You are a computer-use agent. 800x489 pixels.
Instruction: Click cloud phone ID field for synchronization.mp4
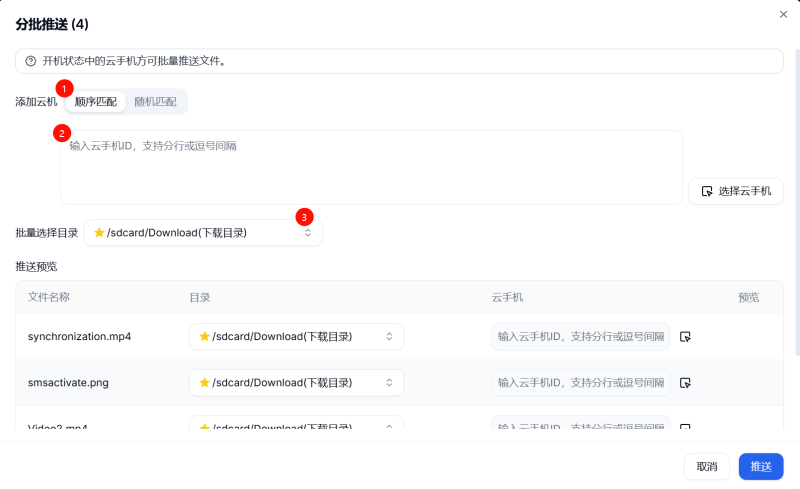click(x=581, y=337)
